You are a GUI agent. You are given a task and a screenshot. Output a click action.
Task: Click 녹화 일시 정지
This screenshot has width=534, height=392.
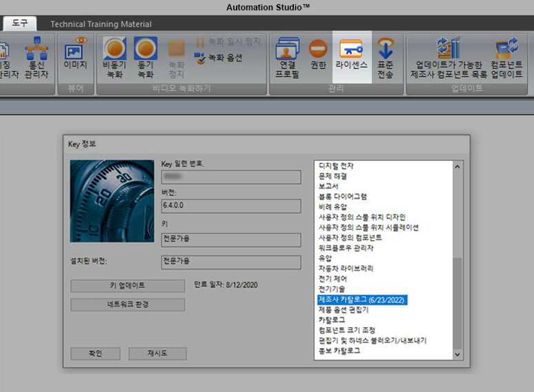click(228, 42)
